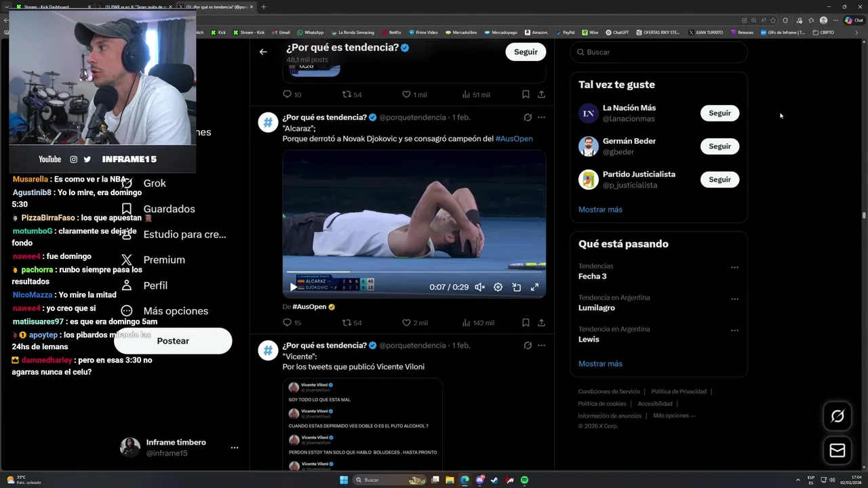
Task: Share the top post
Action: [541, 94]
